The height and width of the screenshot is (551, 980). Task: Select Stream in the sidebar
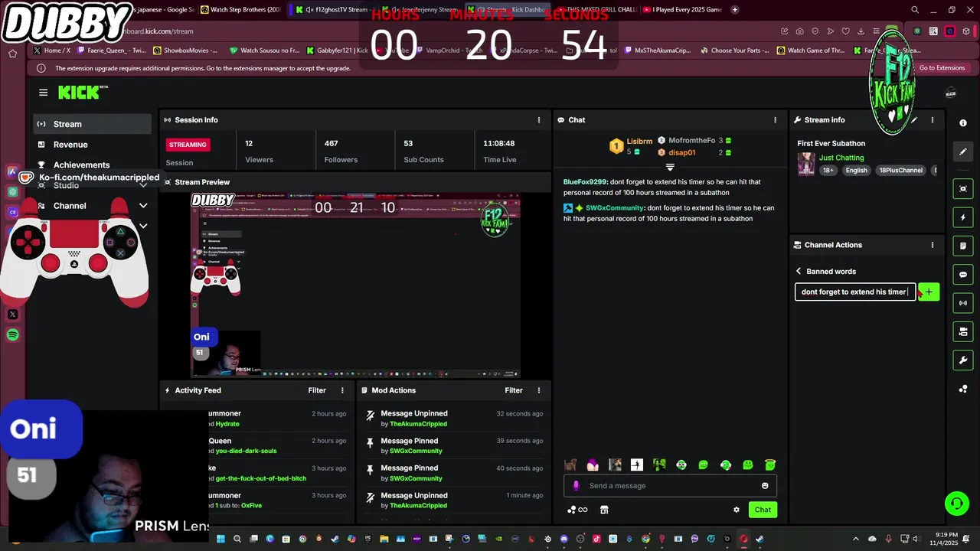click(x=92, y=124)
